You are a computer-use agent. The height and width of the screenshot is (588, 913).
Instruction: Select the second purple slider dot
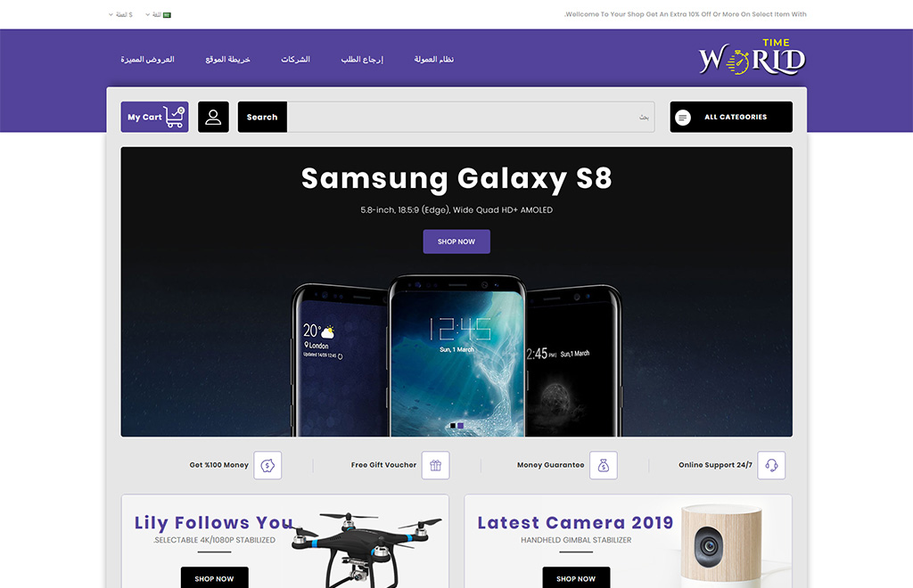tap(461, 426)
